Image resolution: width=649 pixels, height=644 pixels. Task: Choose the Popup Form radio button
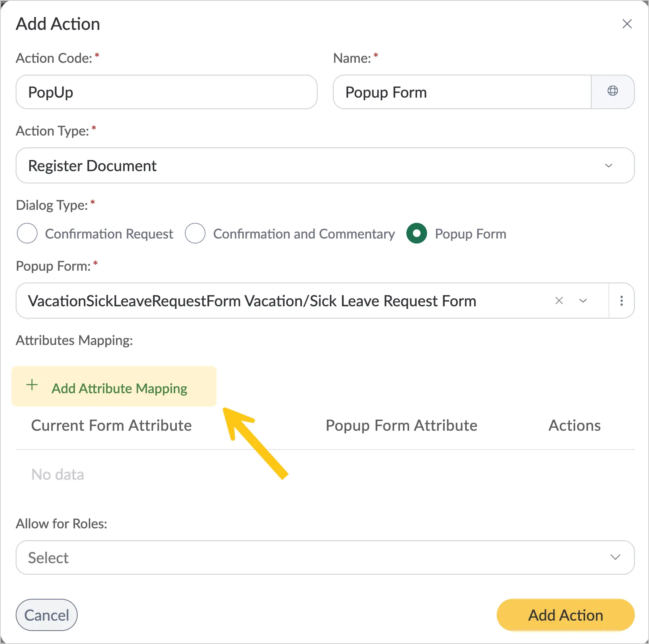pos(417,233)
